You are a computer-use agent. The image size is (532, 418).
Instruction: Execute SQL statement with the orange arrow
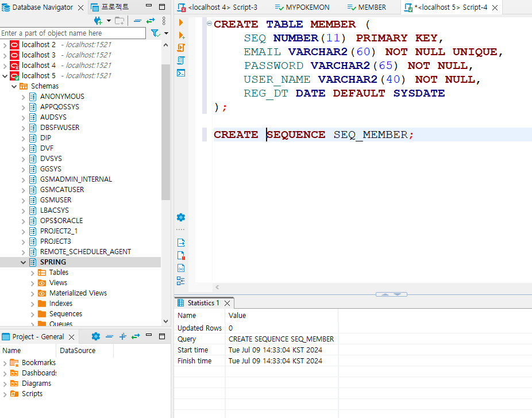[x=181, y=22]
